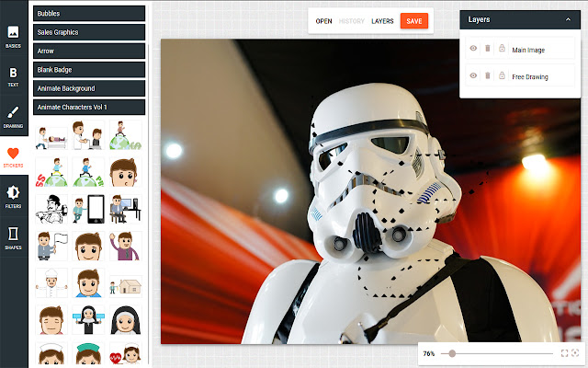Add the boy running on globe with green letters sticker

(x=88, y=172)
